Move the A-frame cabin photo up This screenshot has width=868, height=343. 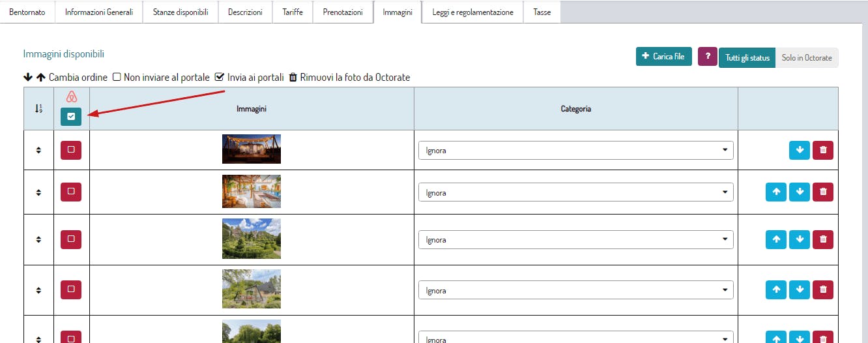point(776,290)
